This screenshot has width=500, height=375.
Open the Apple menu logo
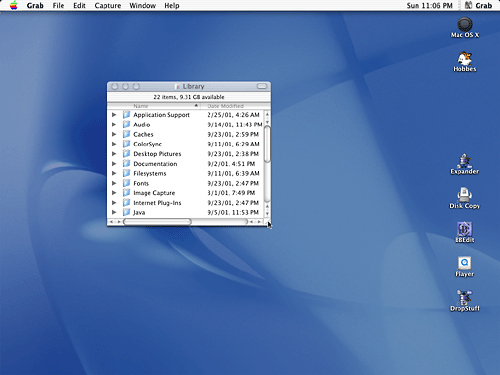(x=14, y=5)
